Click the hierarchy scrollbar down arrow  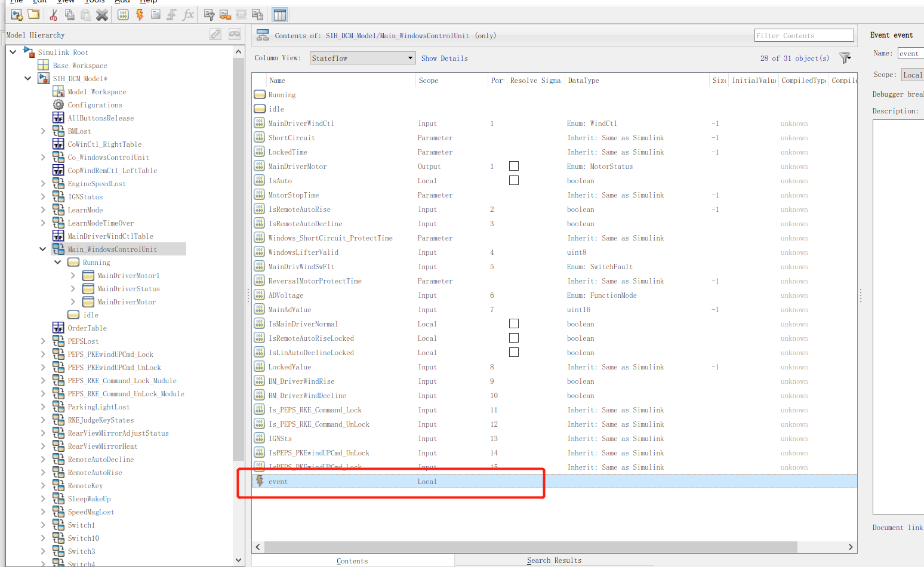tap(239, 560)
